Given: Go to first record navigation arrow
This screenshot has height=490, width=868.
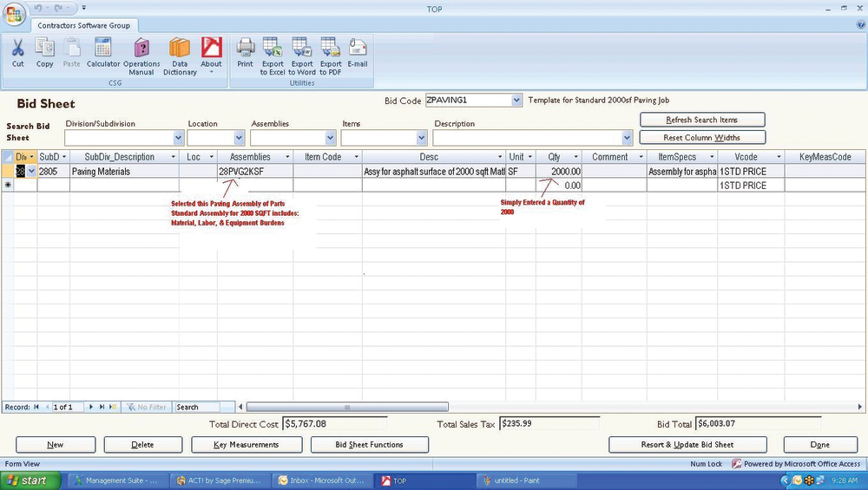Looking at the screenshot, I should coord(36,407).
